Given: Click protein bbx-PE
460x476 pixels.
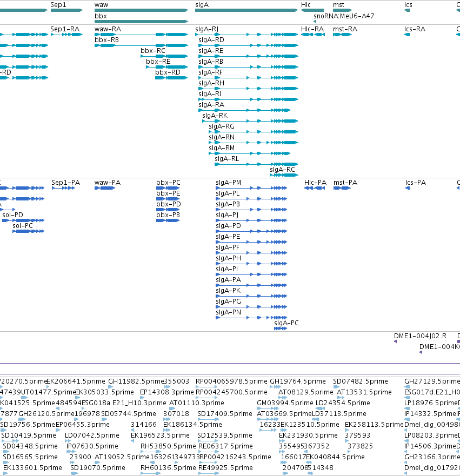Looking at the screenshot, I should (168, 199).
